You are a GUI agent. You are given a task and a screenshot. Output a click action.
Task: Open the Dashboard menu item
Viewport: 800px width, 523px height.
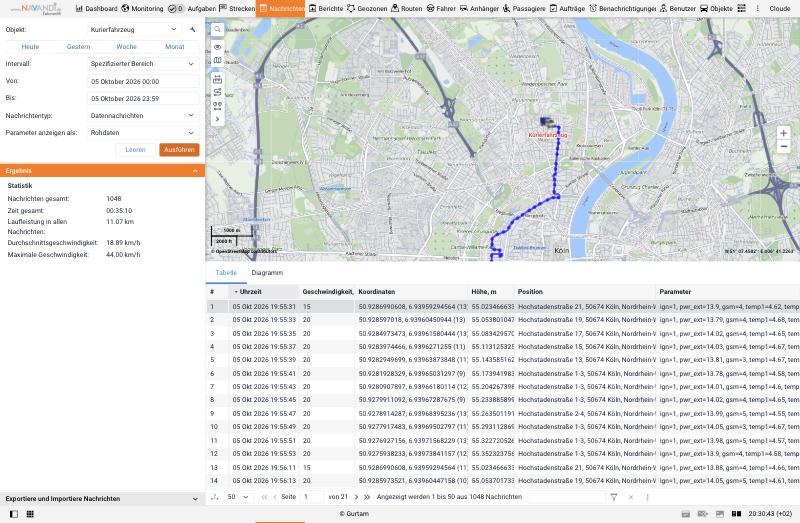(96, 8)
